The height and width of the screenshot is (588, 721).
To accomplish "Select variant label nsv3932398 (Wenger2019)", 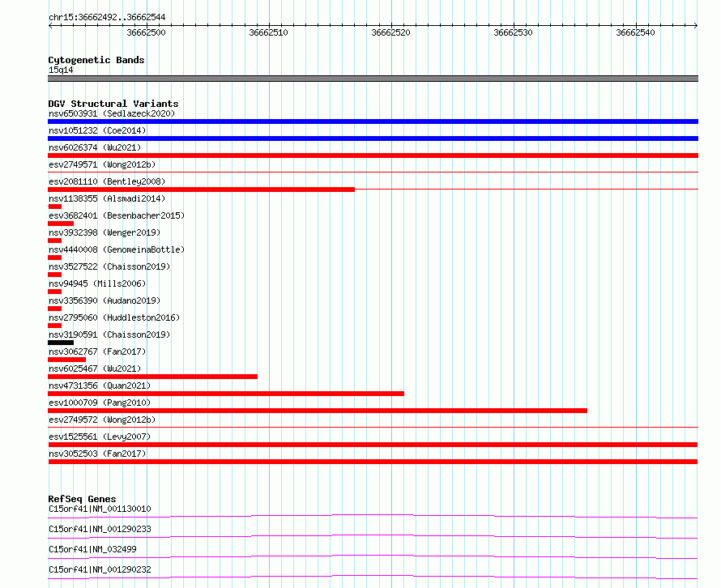I will pyautogui.click(x=105, y=232).
